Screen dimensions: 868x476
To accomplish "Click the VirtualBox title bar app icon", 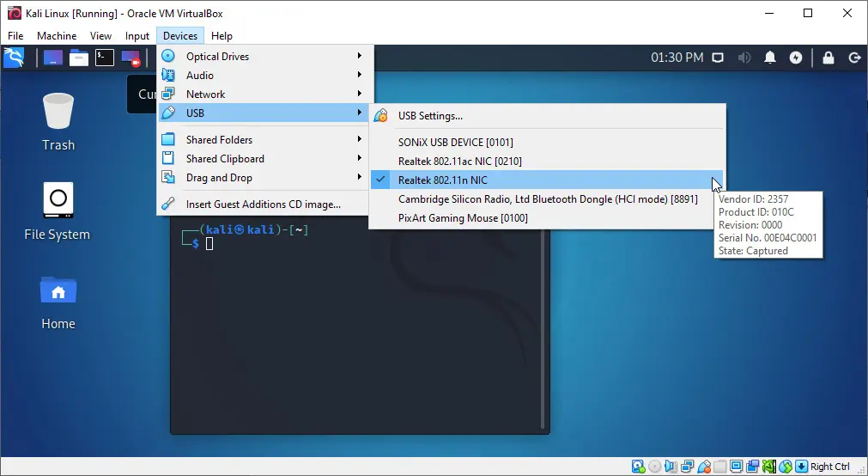I will point(15,13).
